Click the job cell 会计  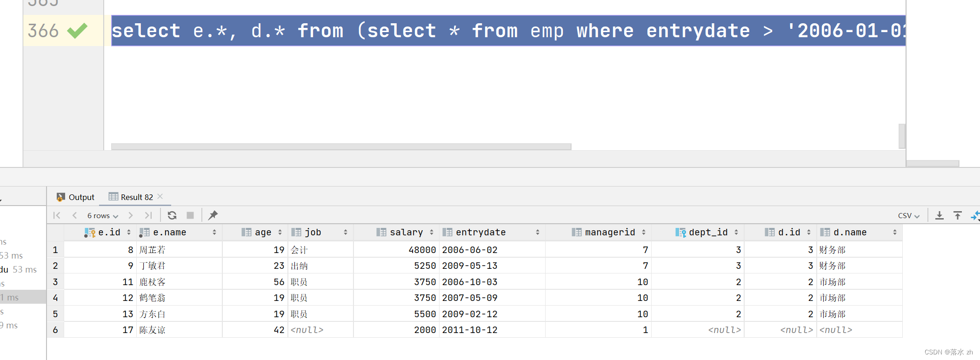click(x=320, y=250)
